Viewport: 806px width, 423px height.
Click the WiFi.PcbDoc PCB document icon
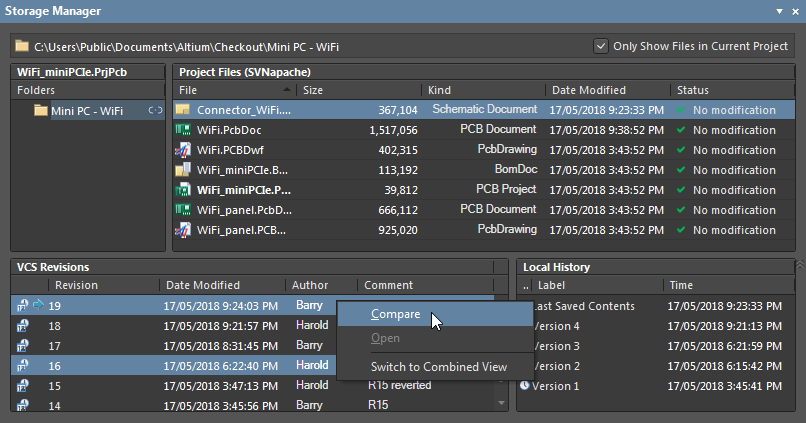(x=184, y=130)
